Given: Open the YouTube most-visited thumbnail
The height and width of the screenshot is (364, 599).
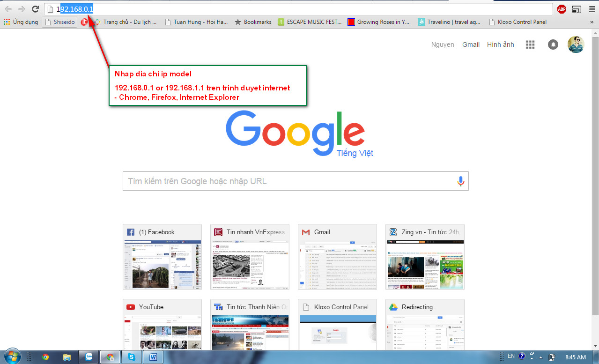Looking at the screenshot, I should tap(162, 324).
